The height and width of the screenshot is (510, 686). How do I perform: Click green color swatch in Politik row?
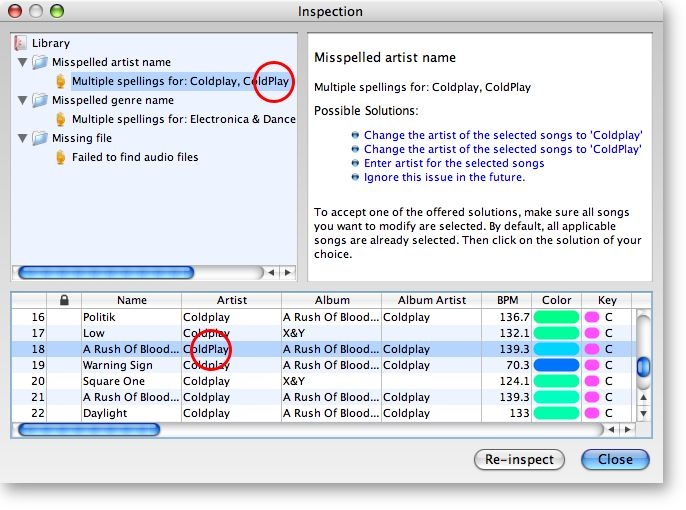(x=556, y=317)
